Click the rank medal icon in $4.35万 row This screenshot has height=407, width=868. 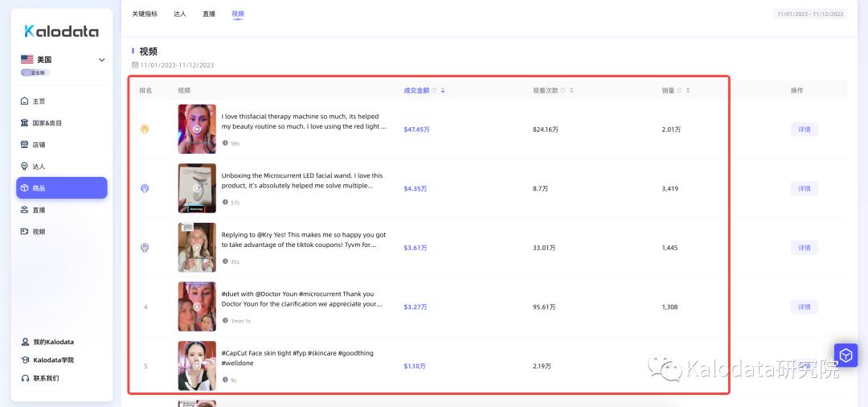[145, 189]
